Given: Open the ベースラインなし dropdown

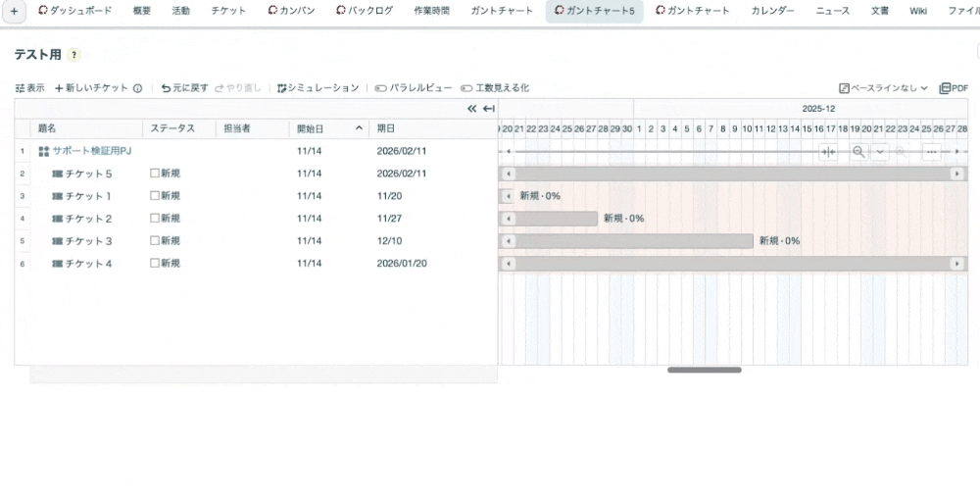Looking at the screenshot, I should click(883, 88).
